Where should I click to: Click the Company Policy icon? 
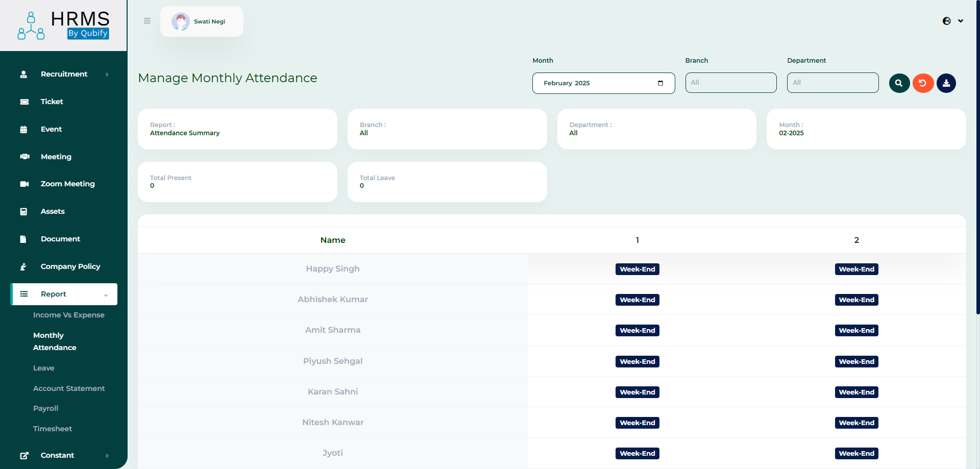click(23, 267)
